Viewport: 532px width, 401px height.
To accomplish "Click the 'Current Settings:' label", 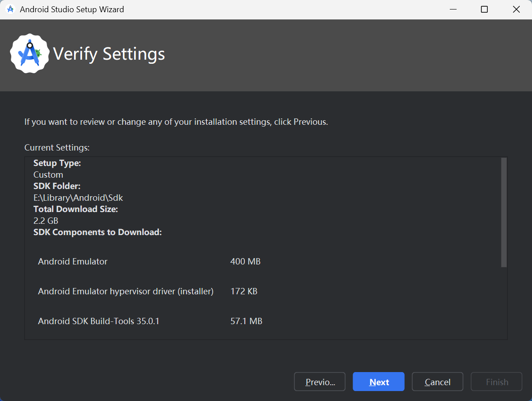I will coord(57,148).
